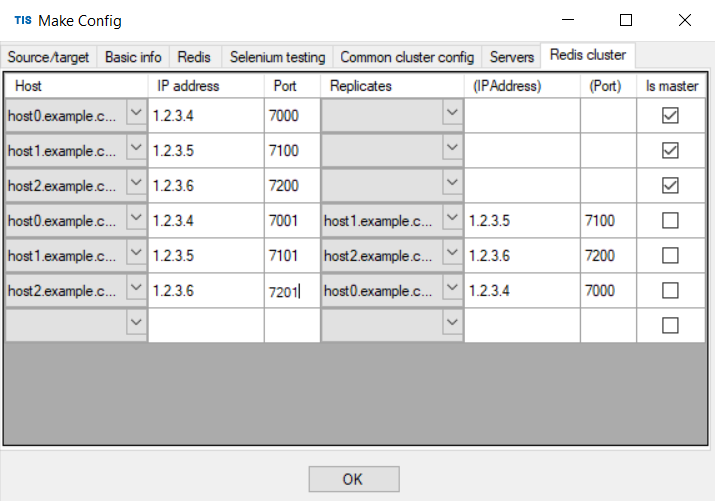
Task: Open Replicates dropdown showing host1 in 7001 row
Action: point(452,217)
